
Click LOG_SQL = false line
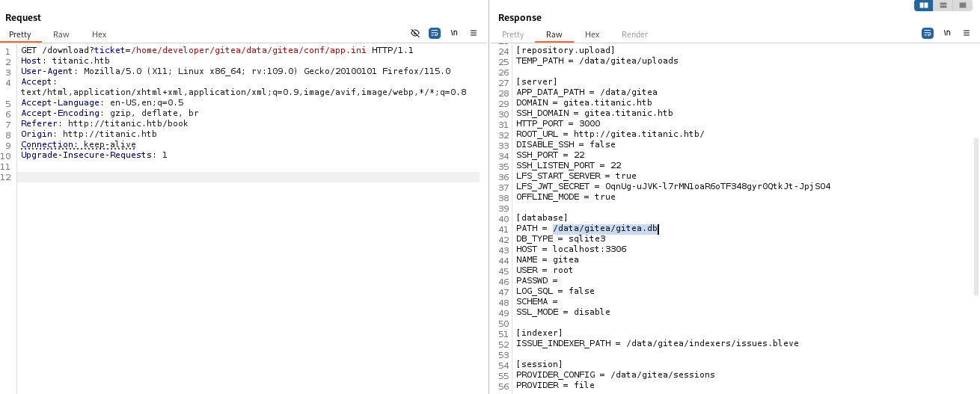point(555,291)
